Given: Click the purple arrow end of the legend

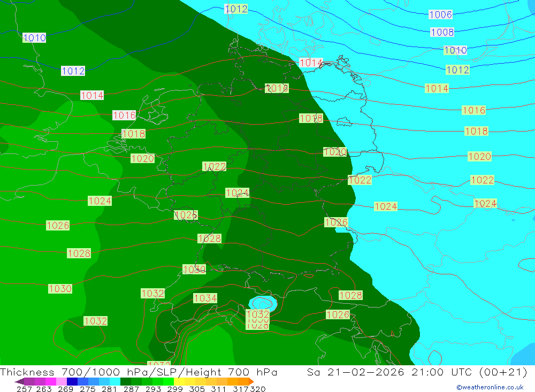Looking at the screenshot, I should (x=19, y=381).
